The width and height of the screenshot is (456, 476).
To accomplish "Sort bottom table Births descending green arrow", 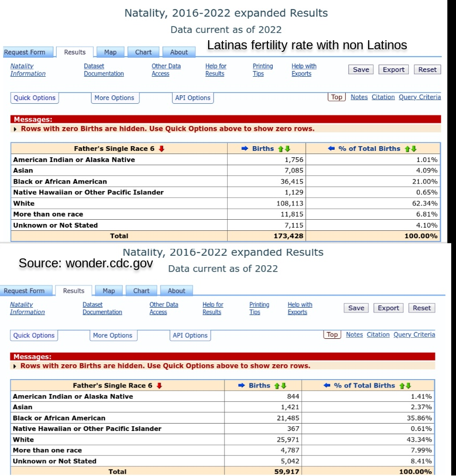I will click(x=283, y=385).
